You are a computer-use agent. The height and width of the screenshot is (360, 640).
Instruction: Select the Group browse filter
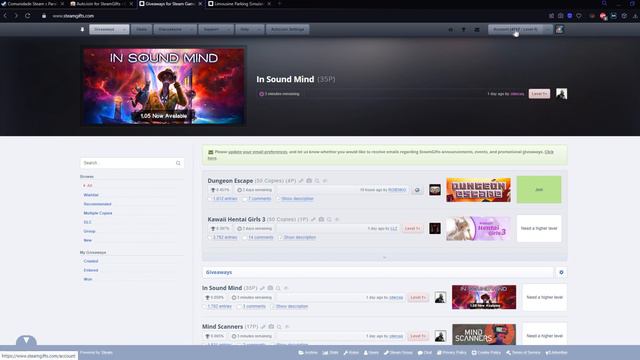89,231
